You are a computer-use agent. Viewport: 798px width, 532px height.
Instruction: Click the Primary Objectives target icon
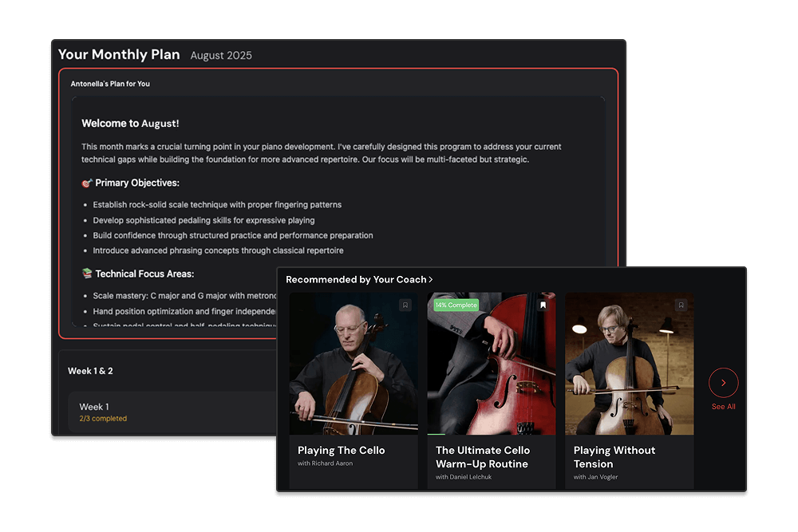click(87, 183)
